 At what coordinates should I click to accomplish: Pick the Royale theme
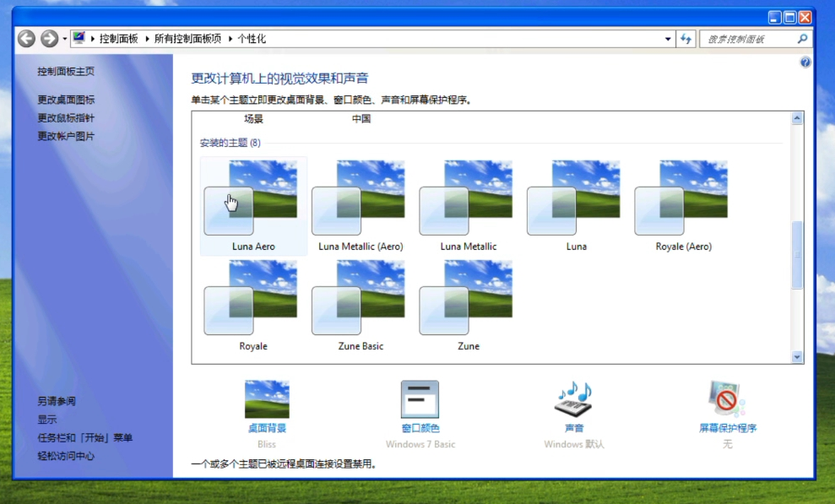253,306
